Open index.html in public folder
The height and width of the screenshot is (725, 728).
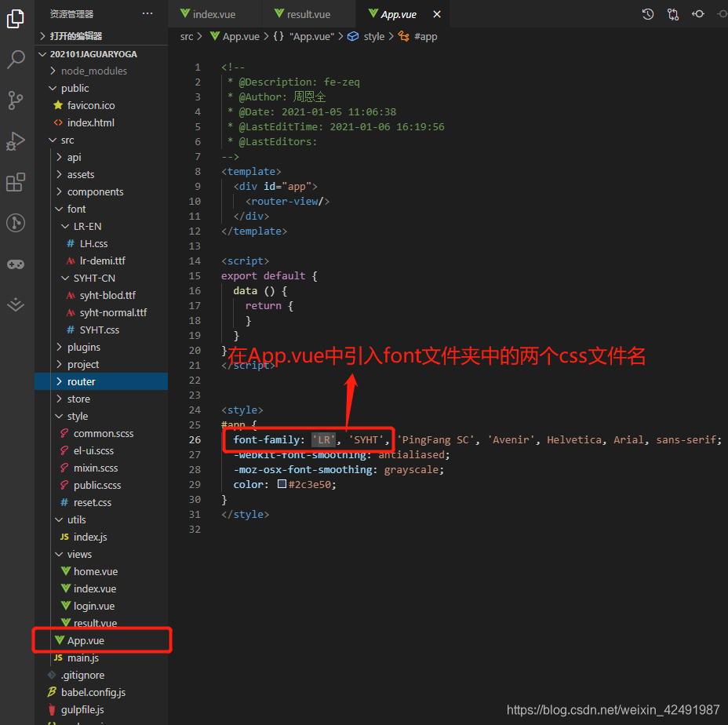point(100,122)
